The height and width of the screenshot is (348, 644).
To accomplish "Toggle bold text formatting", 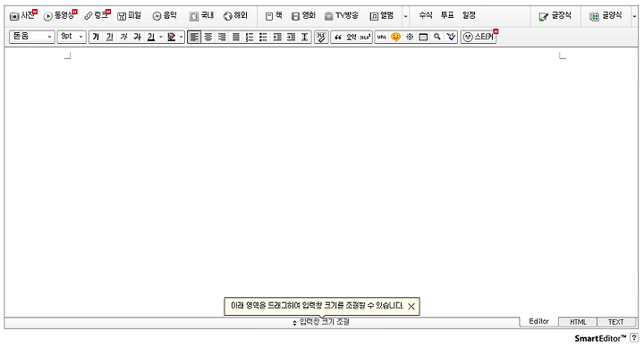I will [96, 37].
